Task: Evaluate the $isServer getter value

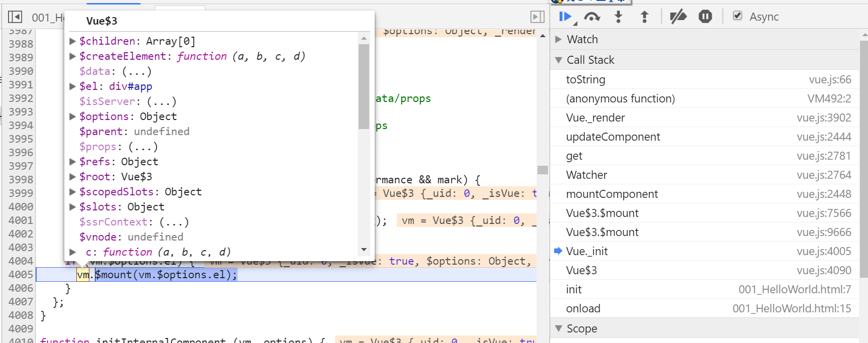Action: 162,101
